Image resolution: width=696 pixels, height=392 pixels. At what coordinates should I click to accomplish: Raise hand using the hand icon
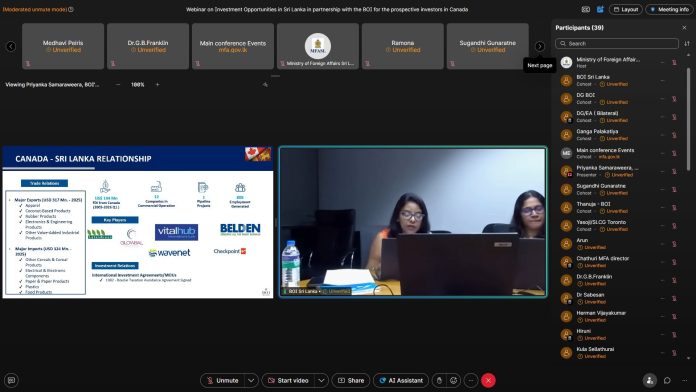point(439,380)
